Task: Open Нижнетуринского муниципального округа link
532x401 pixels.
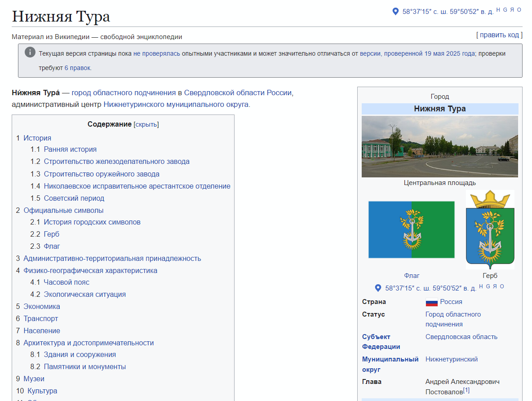Action: click(x=176, y=104)
